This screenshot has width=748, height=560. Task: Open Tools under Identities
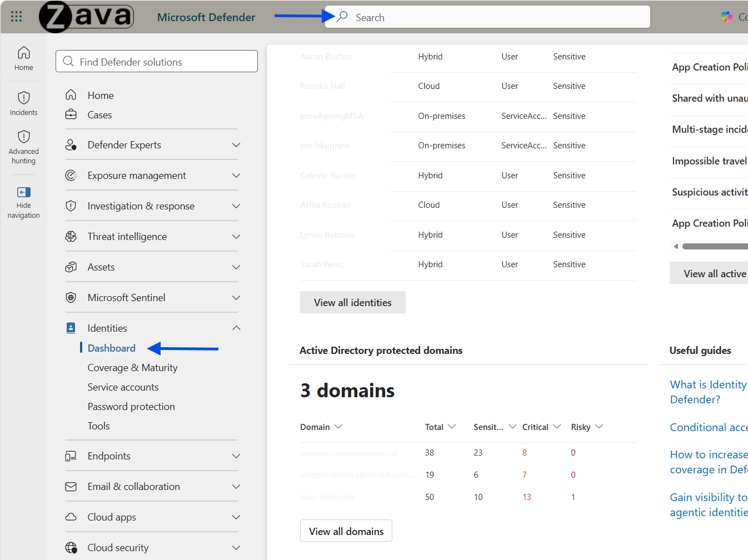point(98,426)
